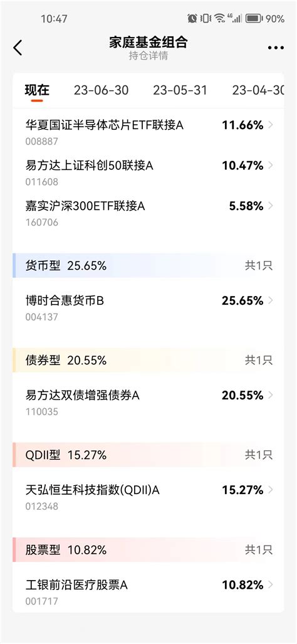Image resolution: width=297 pixels, height=644 pixels.
Task: Open chevron beside 嘉实沪深300ETF联接A
Action: click(271, 206)
